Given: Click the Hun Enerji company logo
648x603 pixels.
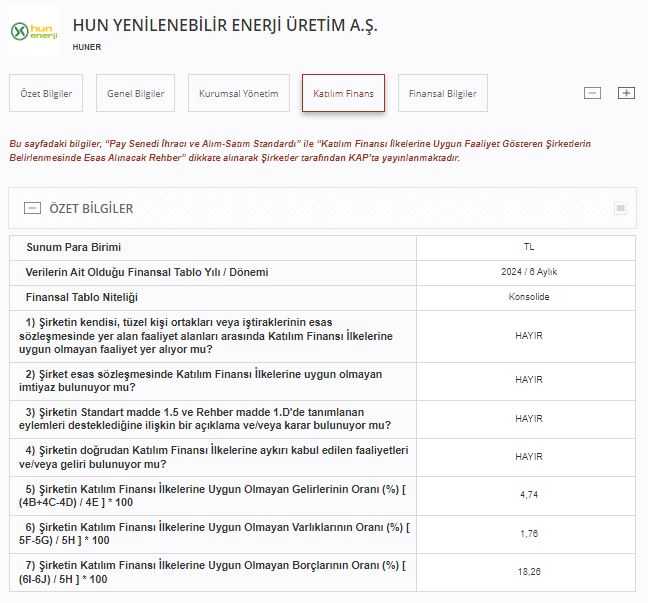Looking at the screenshot, I should [34, 31].
